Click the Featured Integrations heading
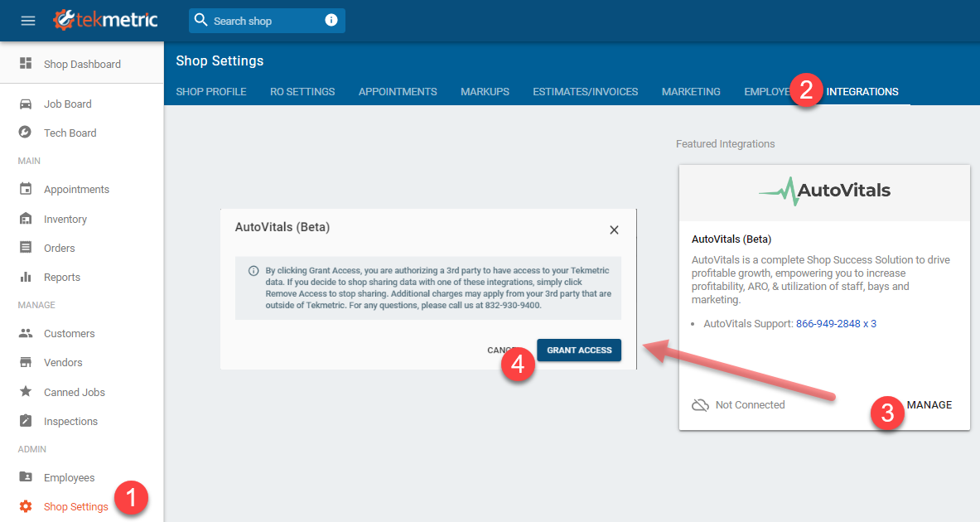Screen dimensions: 980x522 [x=725, y=144]
